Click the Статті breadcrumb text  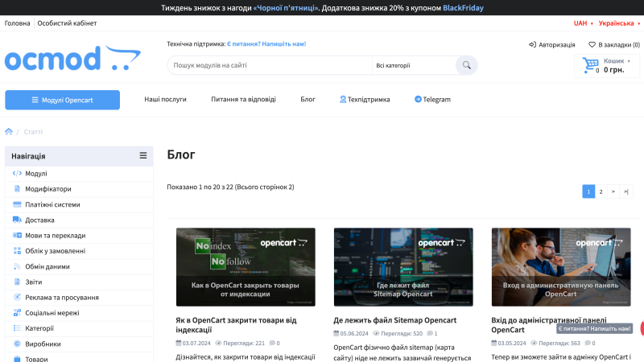pyautogui.click(x=33, y=132)
